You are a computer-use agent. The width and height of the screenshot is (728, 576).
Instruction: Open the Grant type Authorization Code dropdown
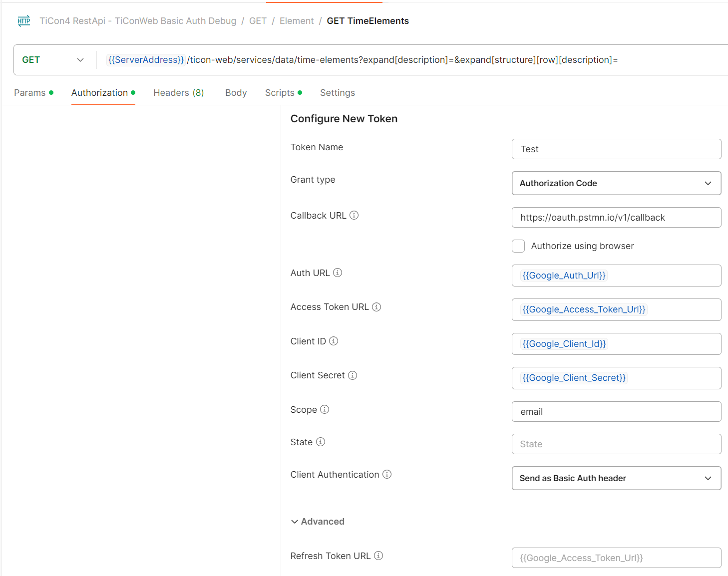click(x=616, y=183)
